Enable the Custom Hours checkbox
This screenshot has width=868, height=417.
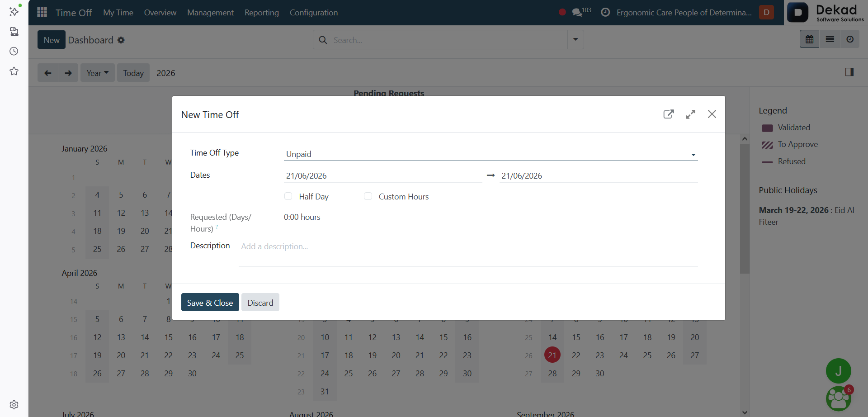click(368, 196)
